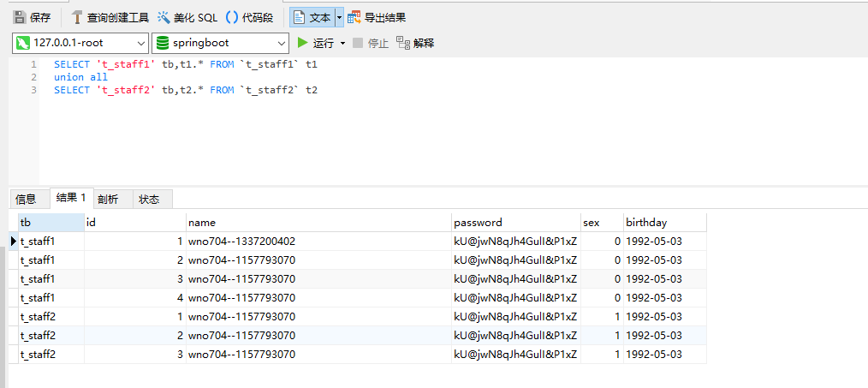Switch to the Info (信息) tab
Viewport: 868px width, 388px height.
26,199
